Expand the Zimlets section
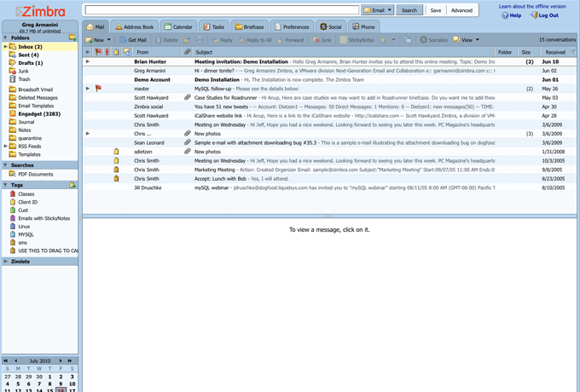The image size is (580, 392). (x=6, y=262)
